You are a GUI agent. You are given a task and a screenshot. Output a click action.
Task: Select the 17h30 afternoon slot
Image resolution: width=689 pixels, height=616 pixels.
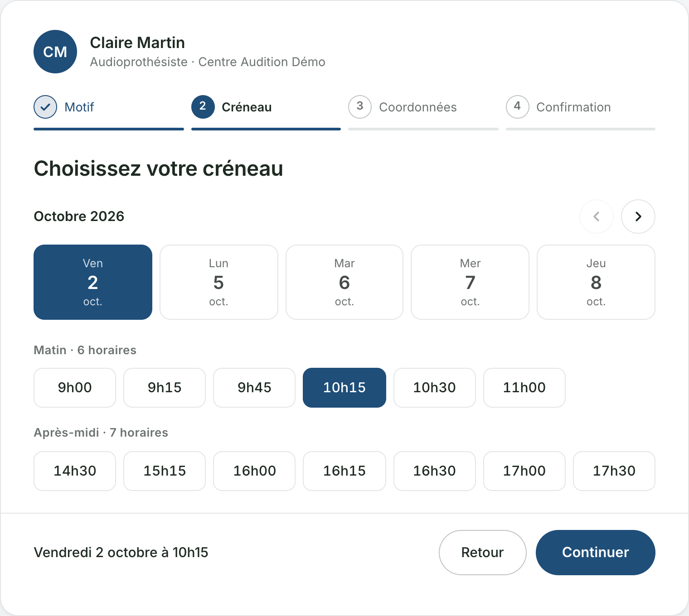[x=614, y=471]
